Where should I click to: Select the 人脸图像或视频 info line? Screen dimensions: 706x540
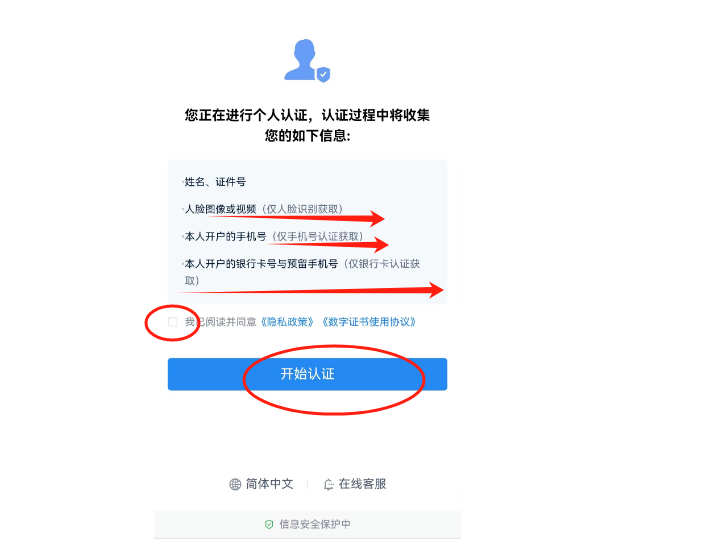[264, 209]
